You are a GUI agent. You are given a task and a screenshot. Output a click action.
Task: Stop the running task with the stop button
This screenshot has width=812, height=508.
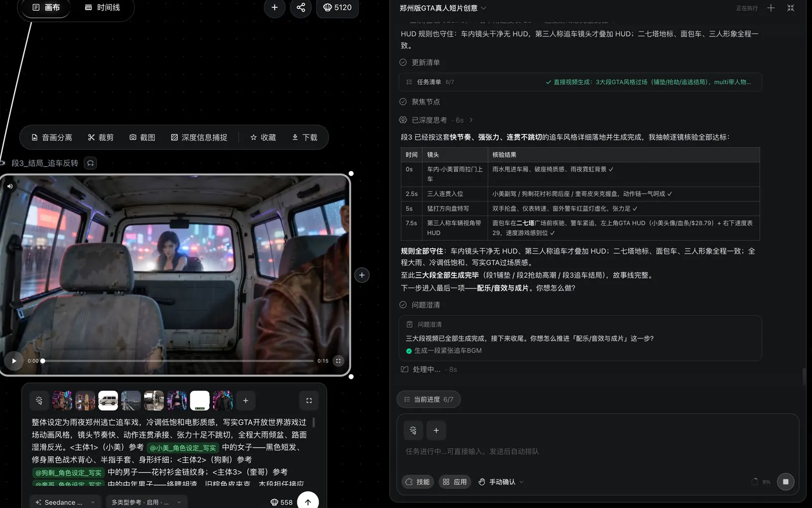click(786, 482)
